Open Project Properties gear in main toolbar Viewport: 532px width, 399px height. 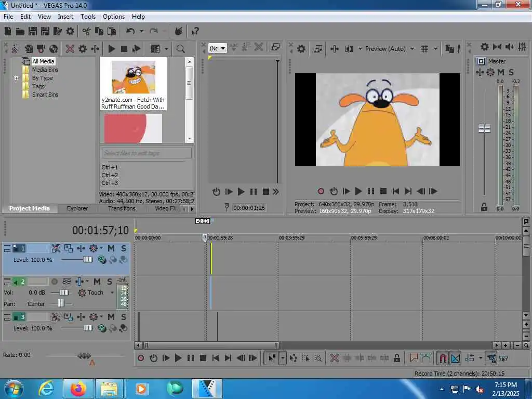coord(70,32)
